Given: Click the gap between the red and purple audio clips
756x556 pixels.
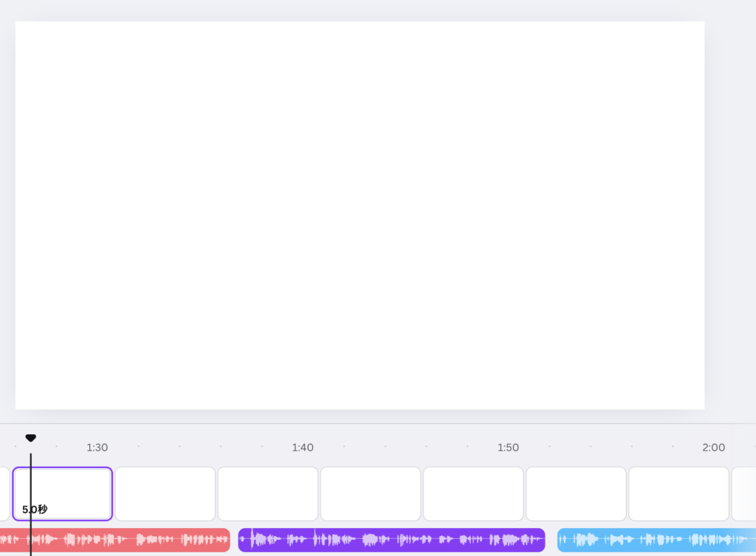Looking at the screenshot, I should point(234,540).
